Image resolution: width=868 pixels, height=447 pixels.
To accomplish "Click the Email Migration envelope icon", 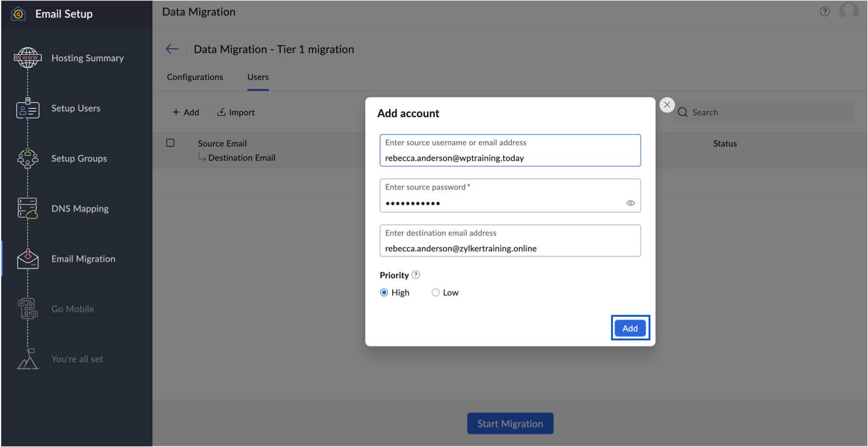I will 27,259.
